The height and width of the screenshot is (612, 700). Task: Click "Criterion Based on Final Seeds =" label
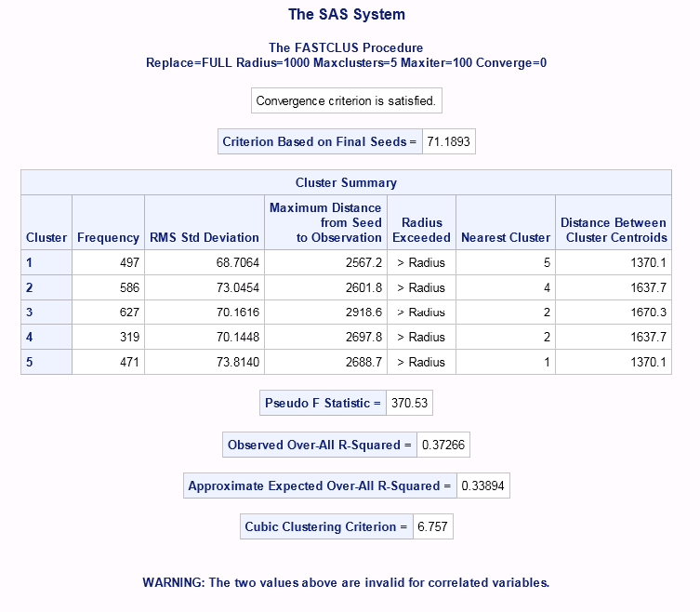[x=320, y=141]
